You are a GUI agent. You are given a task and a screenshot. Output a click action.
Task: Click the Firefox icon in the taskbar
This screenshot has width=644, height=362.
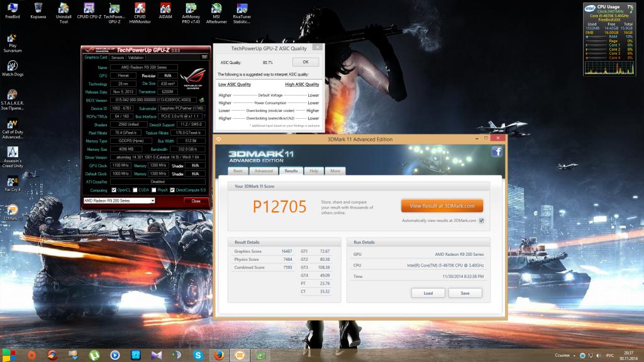click(x=218, y=355)
